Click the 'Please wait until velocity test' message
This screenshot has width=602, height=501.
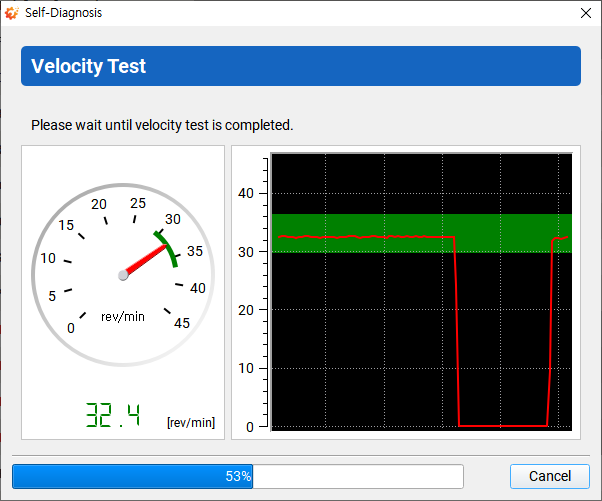click(161, 125)
